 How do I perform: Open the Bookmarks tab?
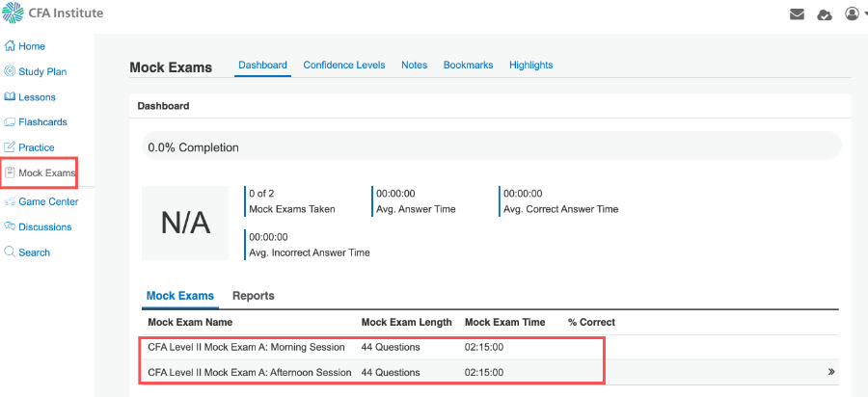point(468,65)
